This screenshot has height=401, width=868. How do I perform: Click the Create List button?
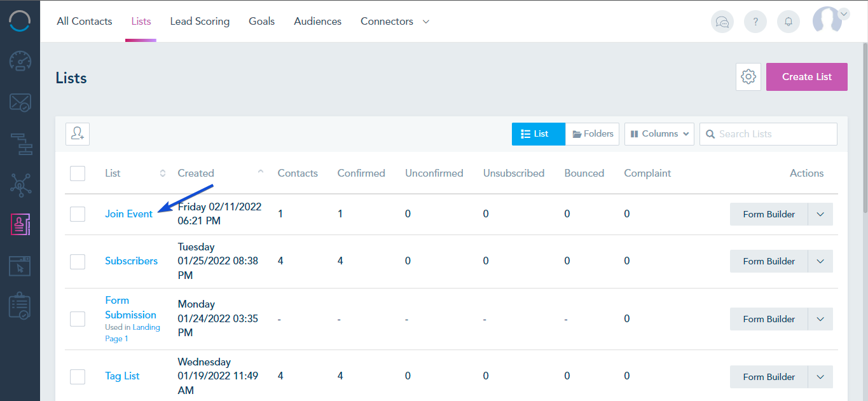(x=807, y=77)
